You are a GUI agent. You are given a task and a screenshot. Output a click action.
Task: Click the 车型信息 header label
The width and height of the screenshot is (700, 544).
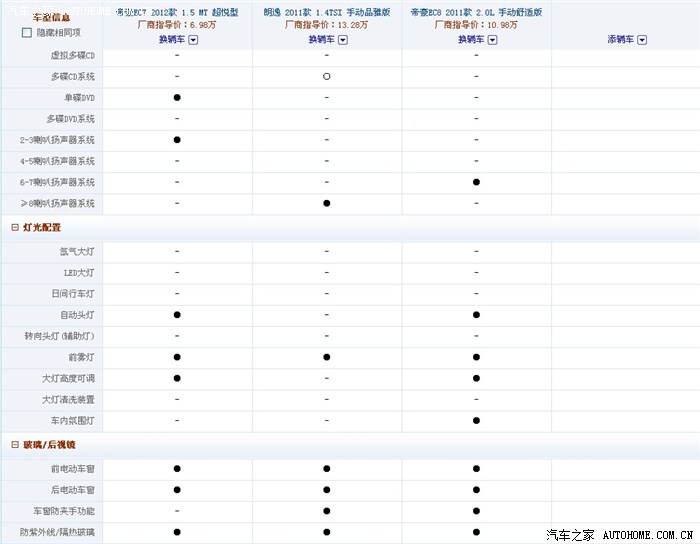[x=51, y=18]
